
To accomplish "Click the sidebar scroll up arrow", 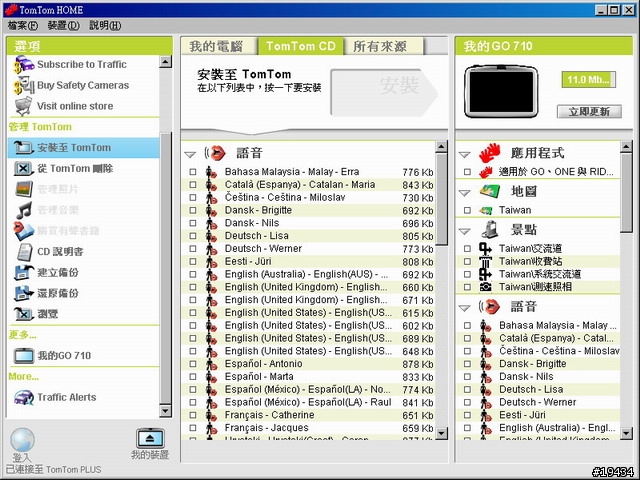I will coord(165,62).
